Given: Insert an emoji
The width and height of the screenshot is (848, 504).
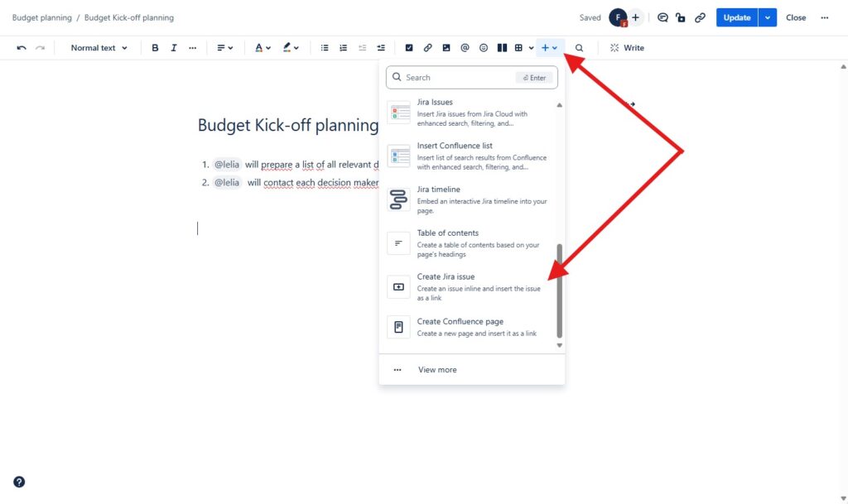Looking at the screenshot, I should (484, 47).
